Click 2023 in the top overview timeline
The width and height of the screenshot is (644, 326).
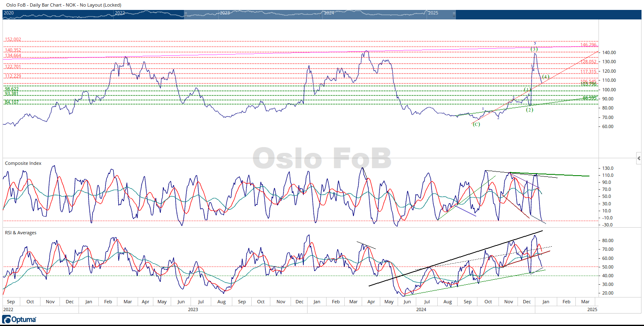tap(225, 13)
